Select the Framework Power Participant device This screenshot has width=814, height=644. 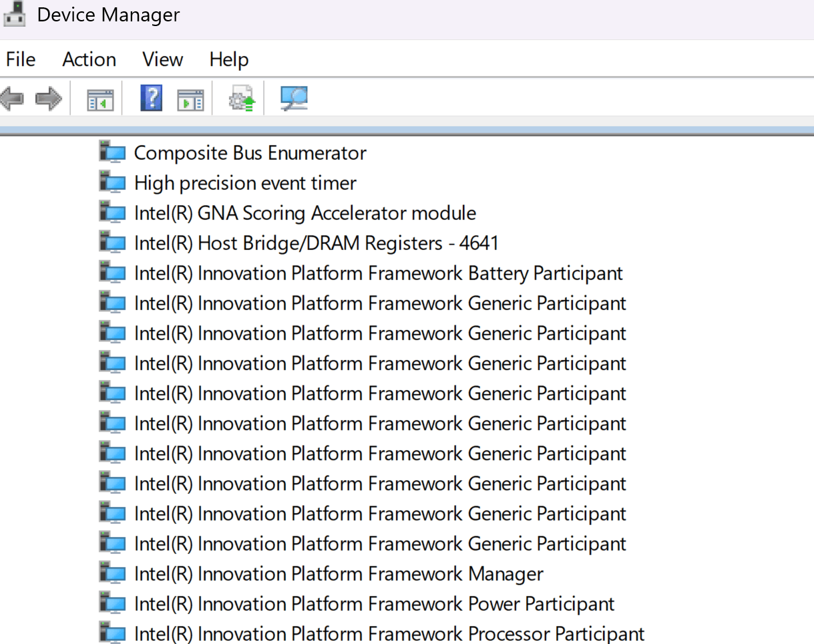coord(374,604)
